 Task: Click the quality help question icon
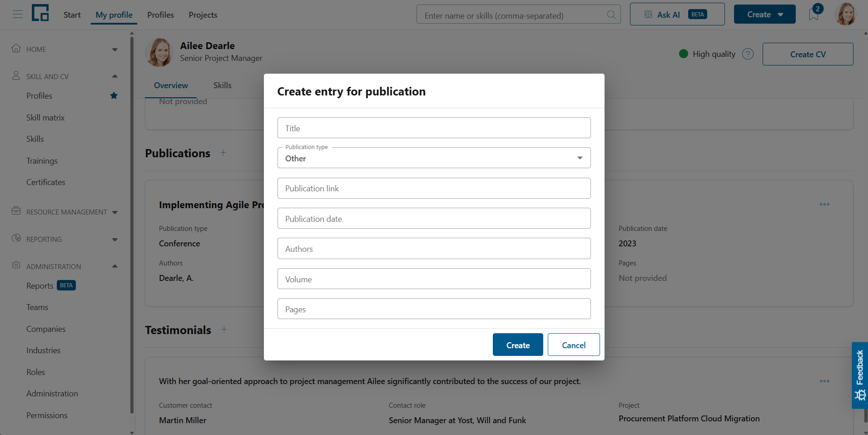click(x=748, y=54)
